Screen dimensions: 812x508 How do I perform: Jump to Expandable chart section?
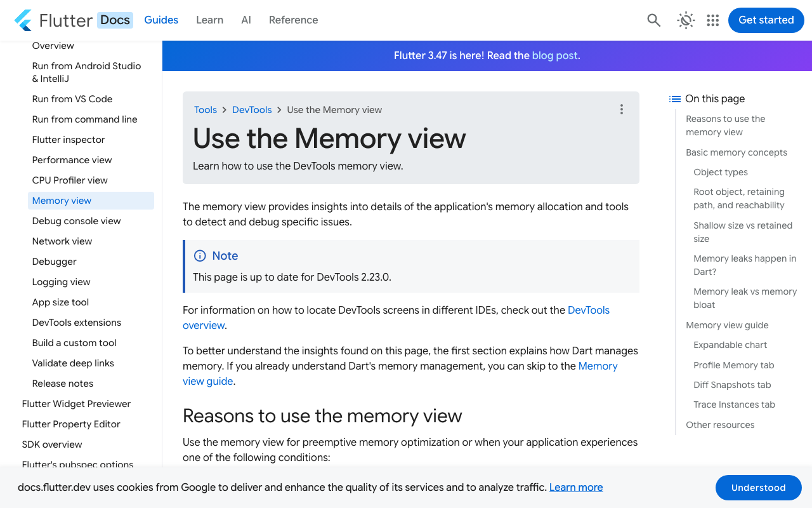[730, 345]
